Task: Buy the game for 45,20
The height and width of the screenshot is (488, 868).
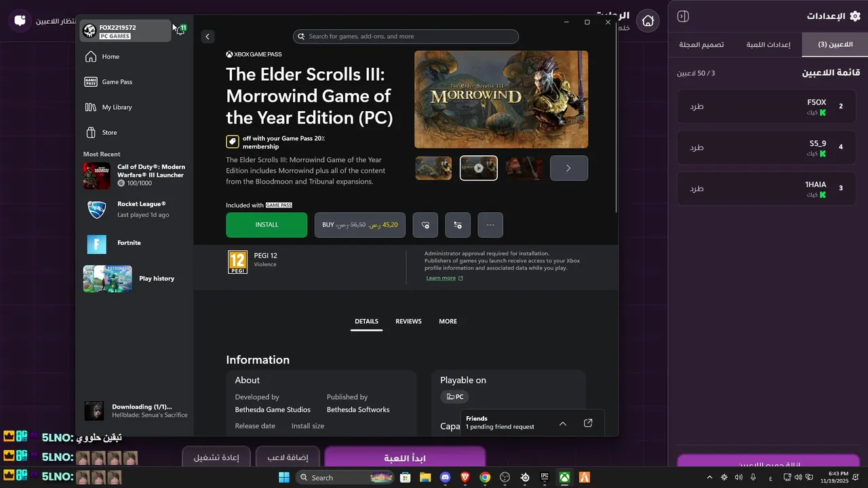Action: 360,225
